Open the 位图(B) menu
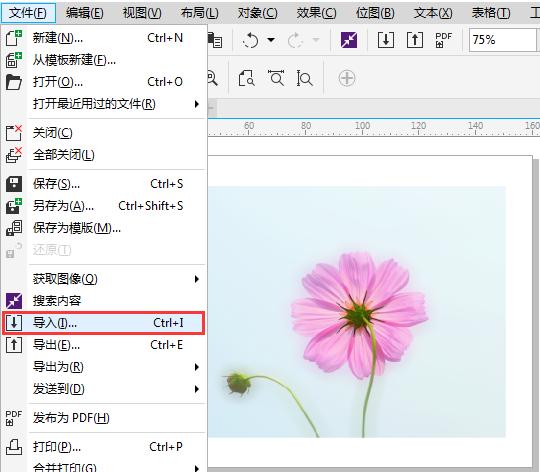This screenshot has height=472, width=540. [375, 13]
